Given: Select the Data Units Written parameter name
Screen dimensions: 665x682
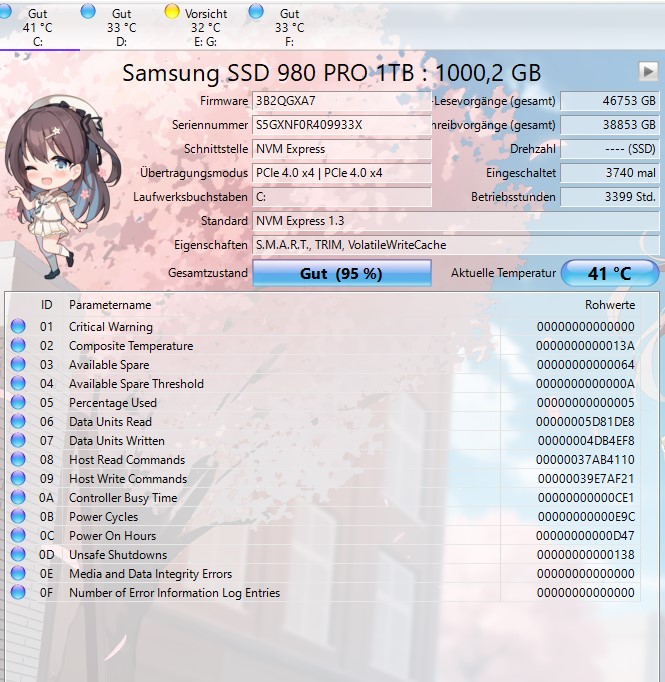Looking at the screenshot, I should tap(117, 441).
